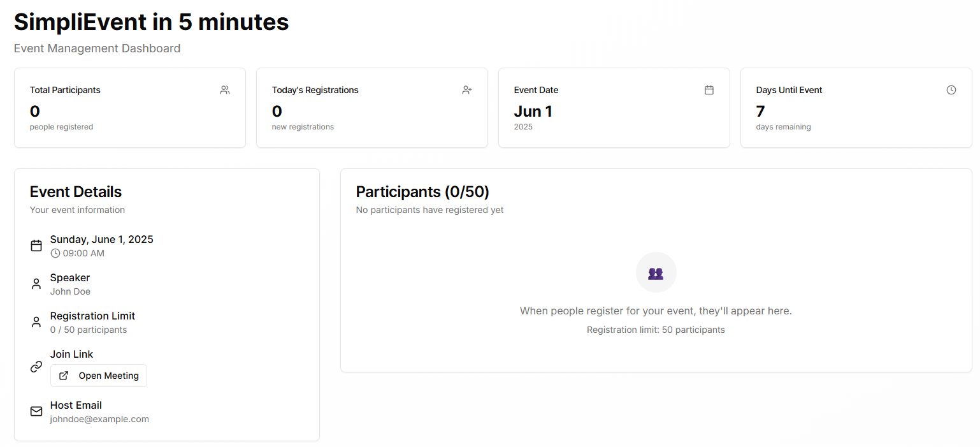Screen dimensions: 980x447
Task: Click the 7 days remaining value
Action: point(761,111)
